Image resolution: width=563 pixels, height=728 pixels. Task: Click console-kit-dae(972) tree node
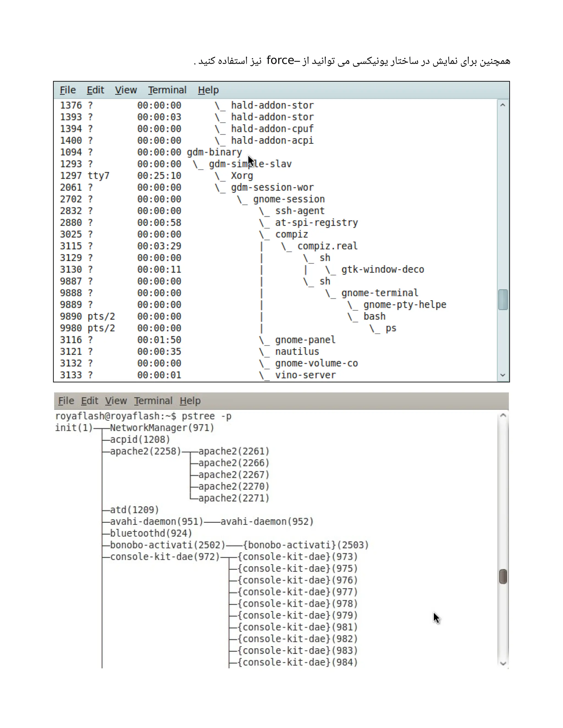(x=165, y=557)
